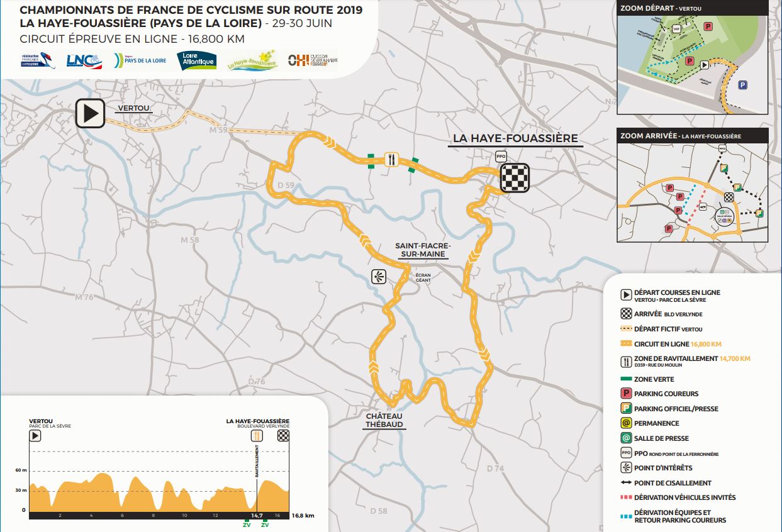
Task: Click the green Salle de Presse icon in legend
Action: (627, 438)
